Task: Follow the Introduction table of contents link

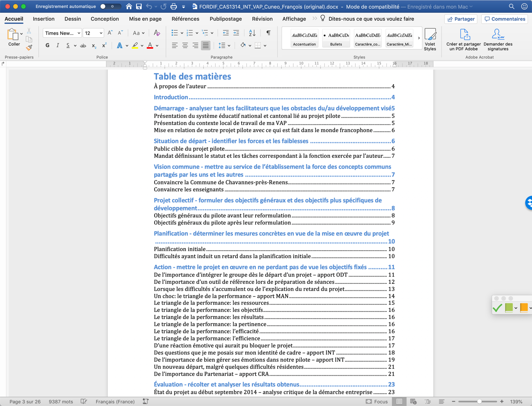Action: click(274, 97)
